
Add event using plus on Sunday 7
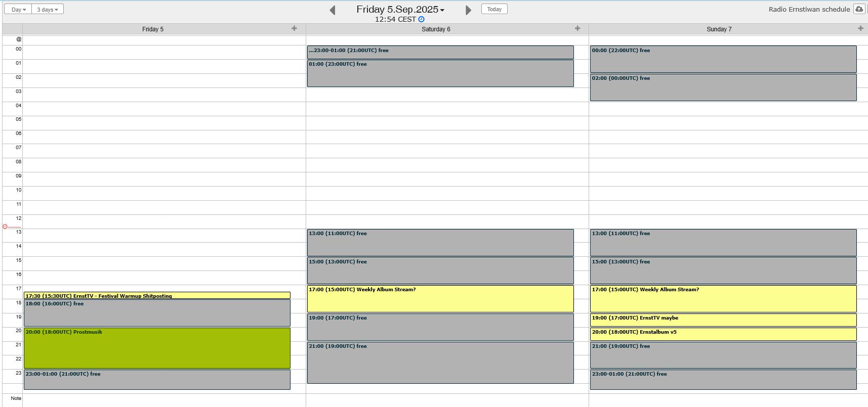pos(860,28)
